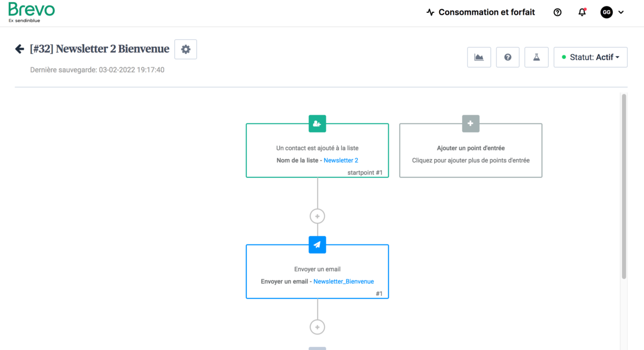Open Consommation et forfait
644x350 pixels.
(x=480, y=12)
